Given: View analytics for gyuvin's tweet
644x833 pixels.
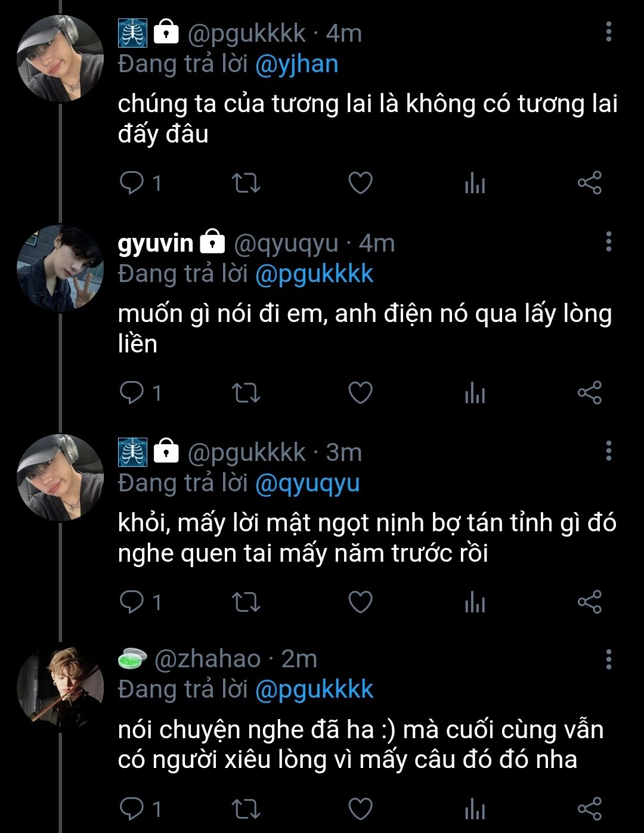Looking at the screenshot, I should [475, 394].
